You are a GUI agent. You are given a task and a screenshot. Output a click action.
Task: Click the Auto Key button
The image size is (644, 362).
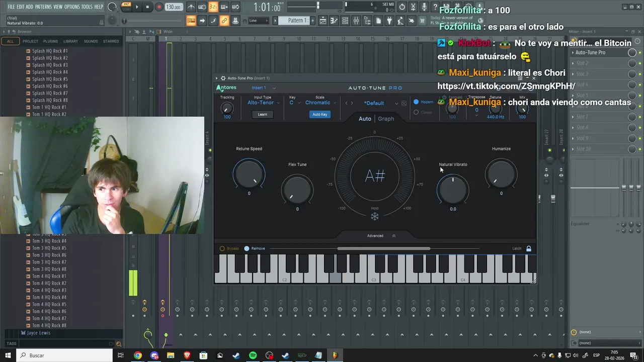pos(320,114)
